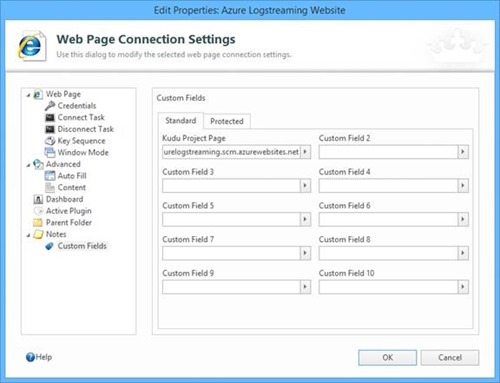This screenshot has height=383, width=500.
Task: Click the Custom Field 4 input box
Action: point(388,186)
